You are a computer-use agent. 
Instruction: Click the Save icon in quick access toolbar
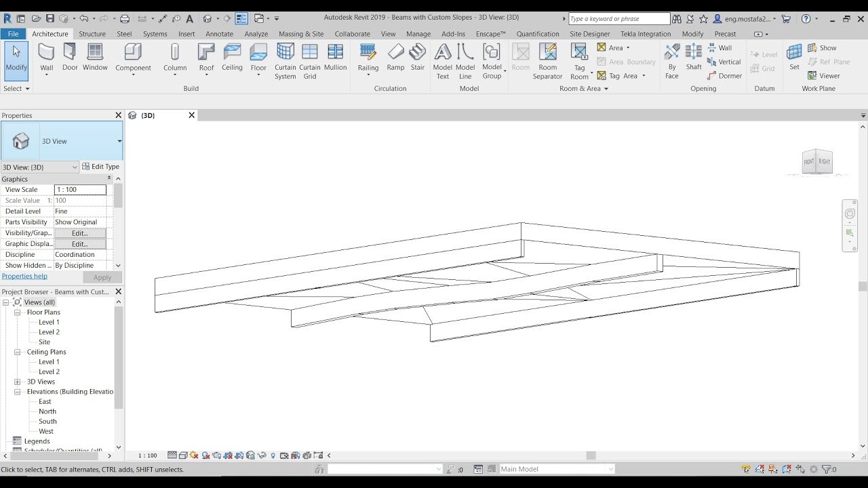[x=50, y=19]
